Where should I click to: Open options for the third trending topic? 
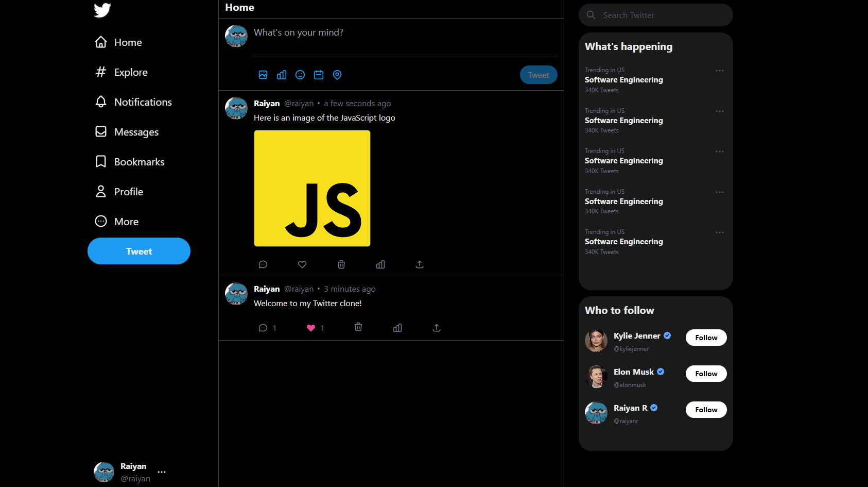720,152
